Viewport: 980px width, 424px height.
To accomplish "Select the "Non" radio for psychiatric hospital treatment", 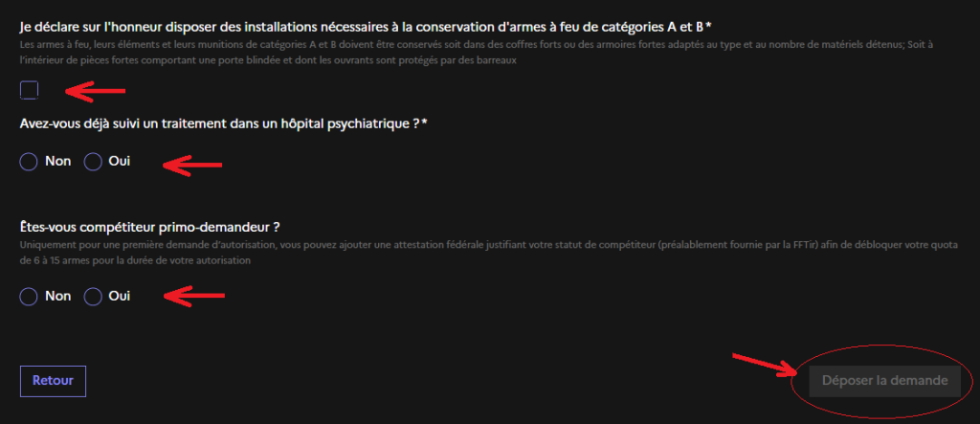I will point(29,162).
